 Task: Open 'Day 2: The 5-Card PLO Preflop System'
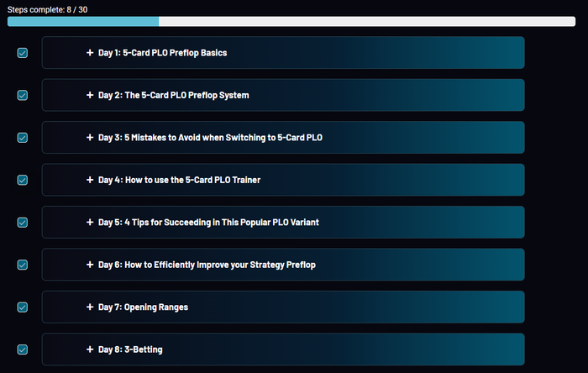[x=174, y=95]
